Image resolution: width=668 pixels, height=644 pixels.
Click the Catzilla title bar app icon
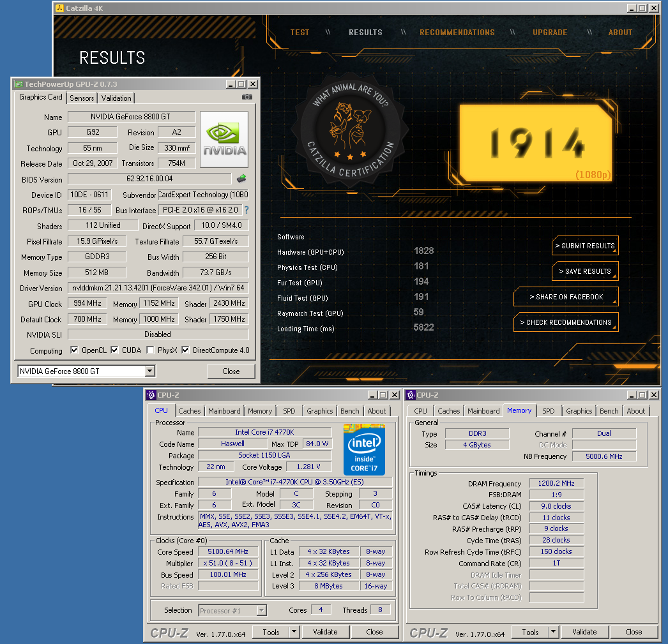click(59, 8)
